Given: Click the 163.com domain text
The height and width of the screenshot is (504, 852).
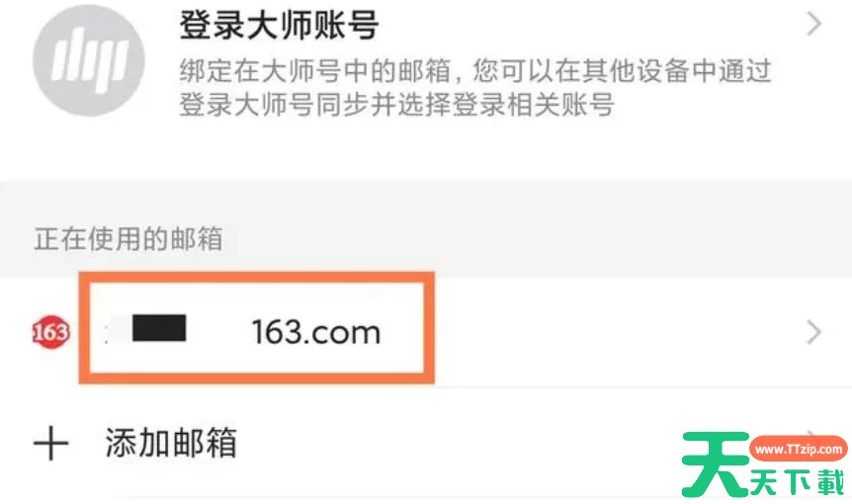Looking at the screenshot, I should click(316, 332).
